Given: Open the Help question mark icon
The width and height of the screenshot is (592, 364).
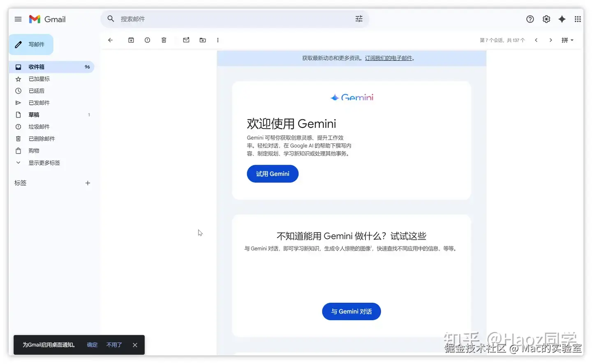Looking at the screenshot, I should point(530,19).
